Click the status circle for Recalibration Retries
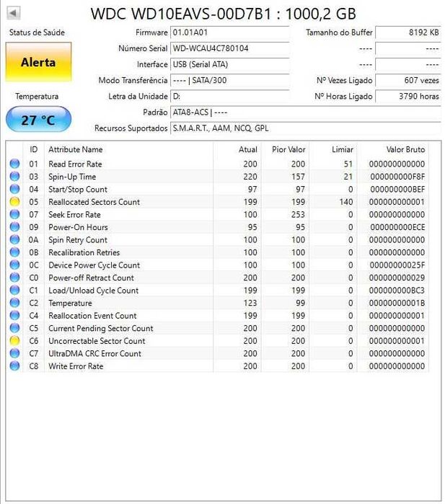Screen dimensions: 445x504 coord(14,252)
